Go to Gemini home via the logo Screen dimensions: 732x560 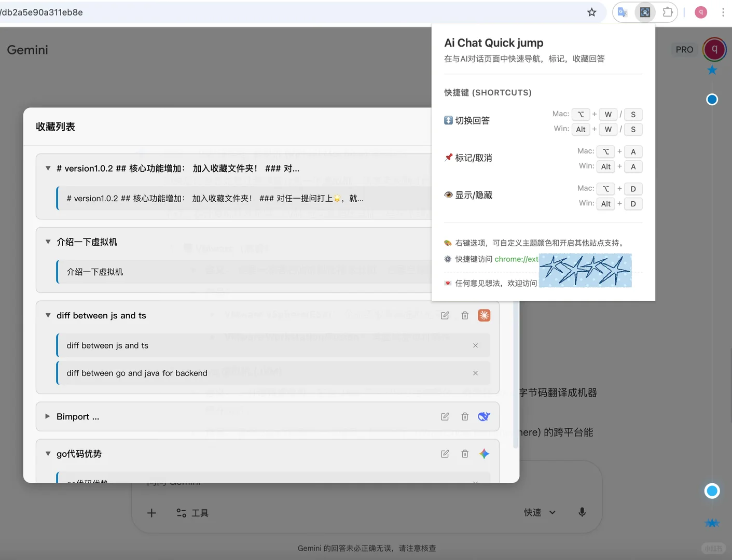[27, 50]
